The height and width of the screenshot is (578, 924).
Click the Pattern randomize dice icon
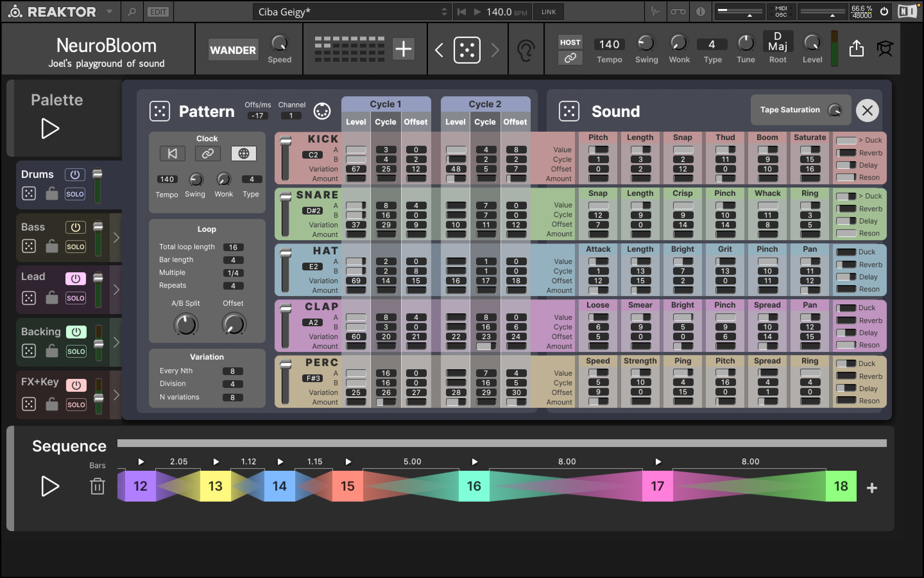[x=159, y=111]
